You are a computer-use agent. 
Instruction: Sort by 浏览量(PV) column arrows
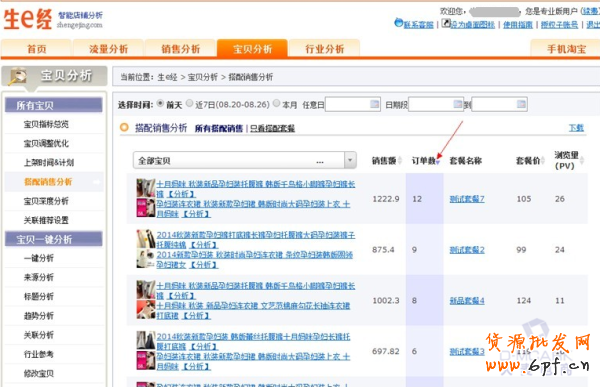pos(582,160)
